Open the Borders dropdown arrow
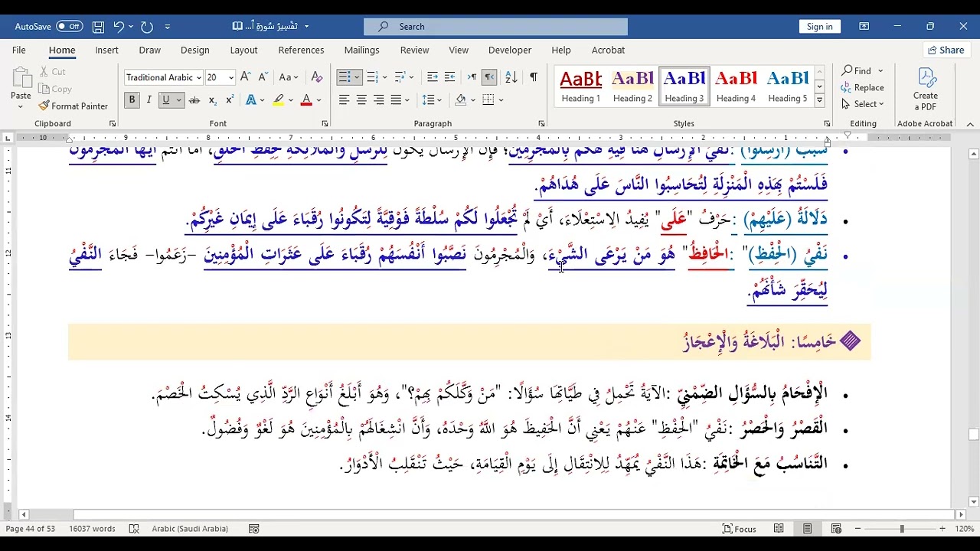This screenshot has width=980, height=551. coord(501,100)
